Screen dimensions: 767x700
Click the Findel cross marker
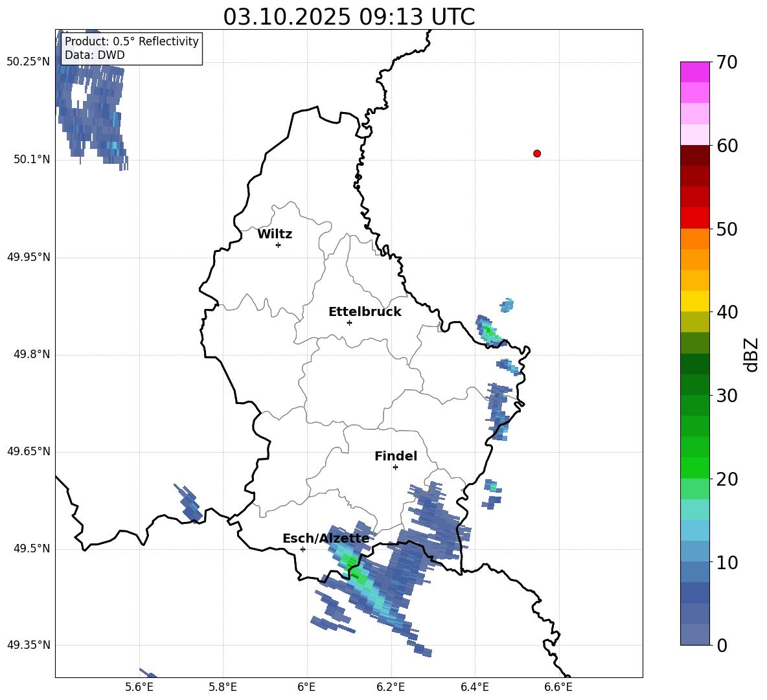(x=395, y=468)
